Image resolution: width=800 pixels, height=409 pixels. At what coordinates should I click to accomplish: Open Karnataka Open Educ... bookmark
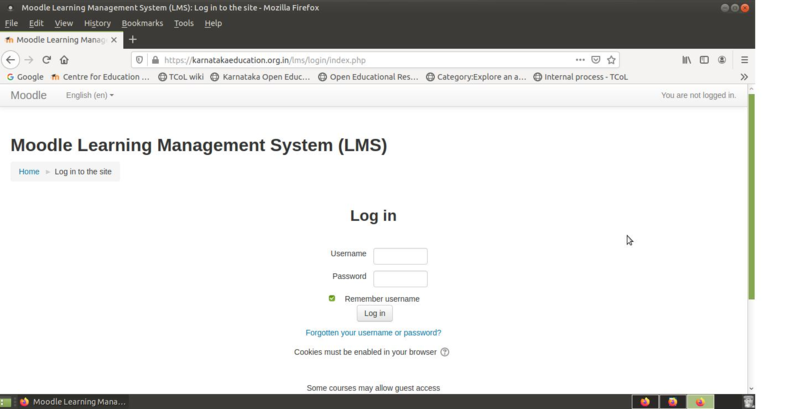point(260,76)
